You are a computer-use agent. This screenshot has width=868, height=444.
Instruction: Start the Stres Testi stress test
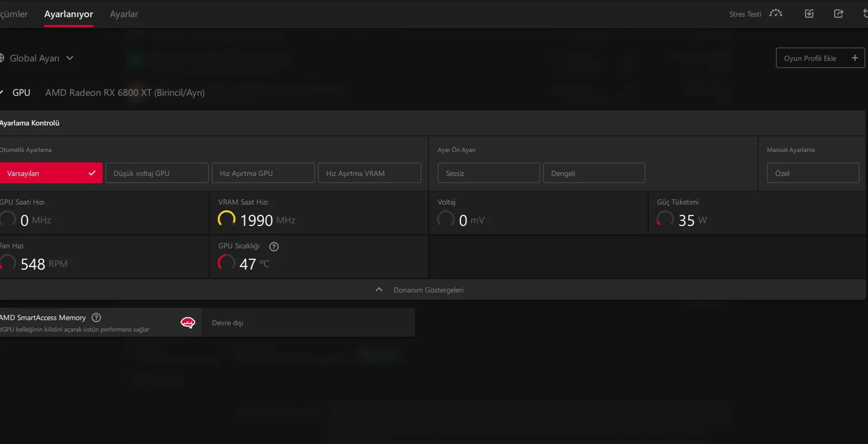[756, 14]
